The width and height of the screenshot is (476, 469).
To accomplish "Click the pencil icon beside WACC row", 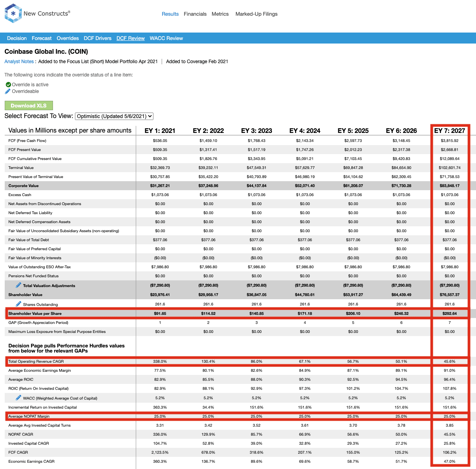I will [x=18, y=398].
